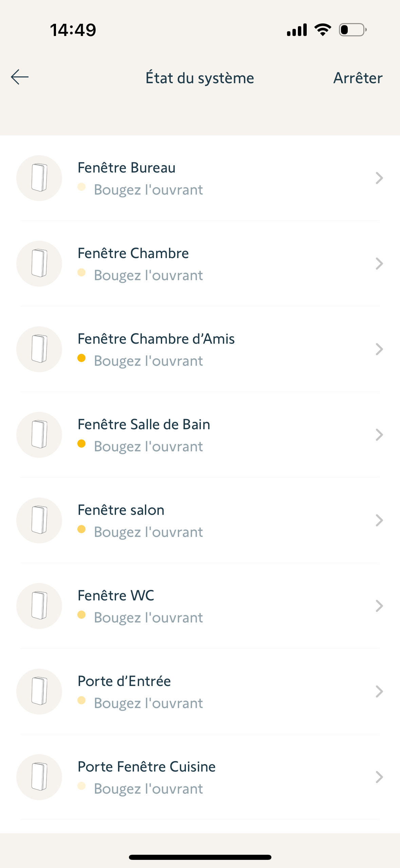
Task: Expand the Fenêtre Chambre d'Amis chevron
Action: click(x=379, y=349)
